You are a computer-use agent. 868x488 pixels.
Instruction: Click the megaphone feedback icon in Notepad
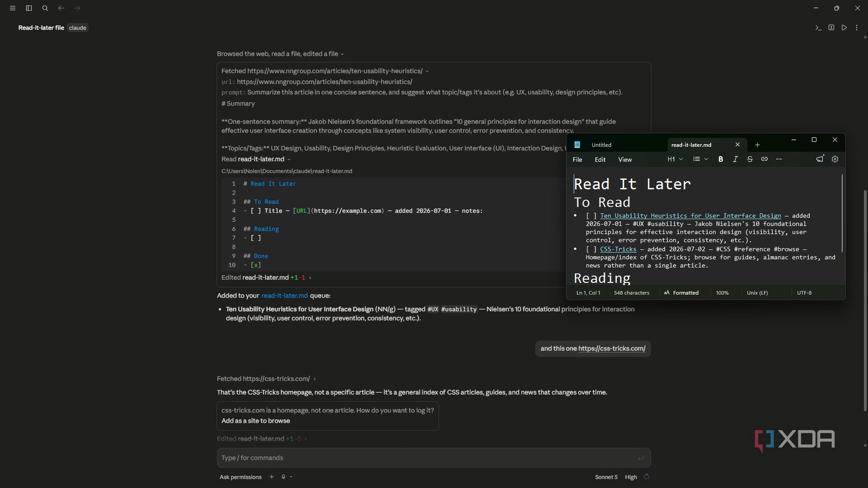820,159
